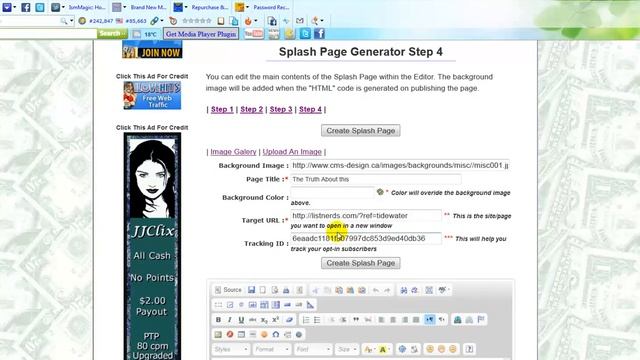Viewport: 640px width, 360px height.
Task: Click the editor Help question icon
Action: pos(469,349)
